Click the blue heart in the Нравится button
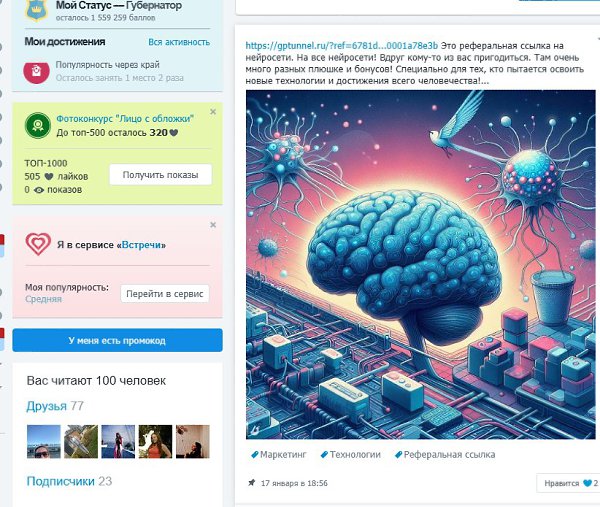600x507 pixels. pyautogui.click(x=587, y=483)
